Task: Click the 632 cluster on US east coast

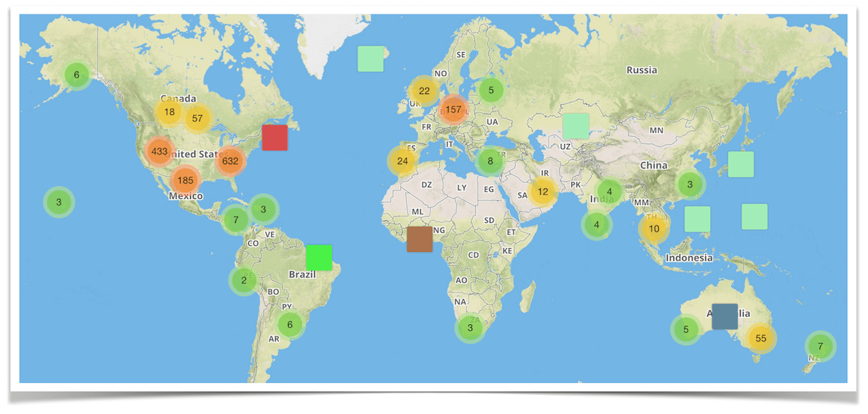Action: point(231,161)
